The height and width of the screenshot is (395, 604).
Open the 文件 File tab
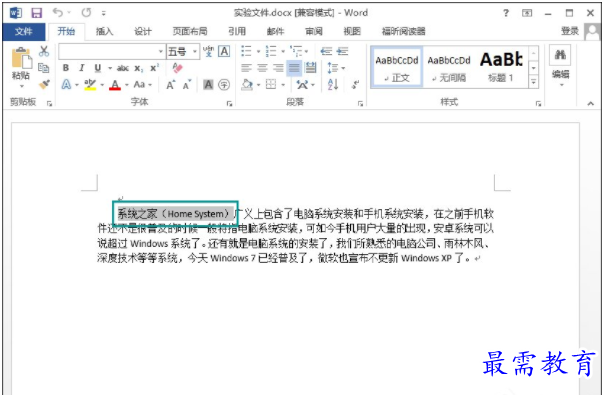pos(24,32)
